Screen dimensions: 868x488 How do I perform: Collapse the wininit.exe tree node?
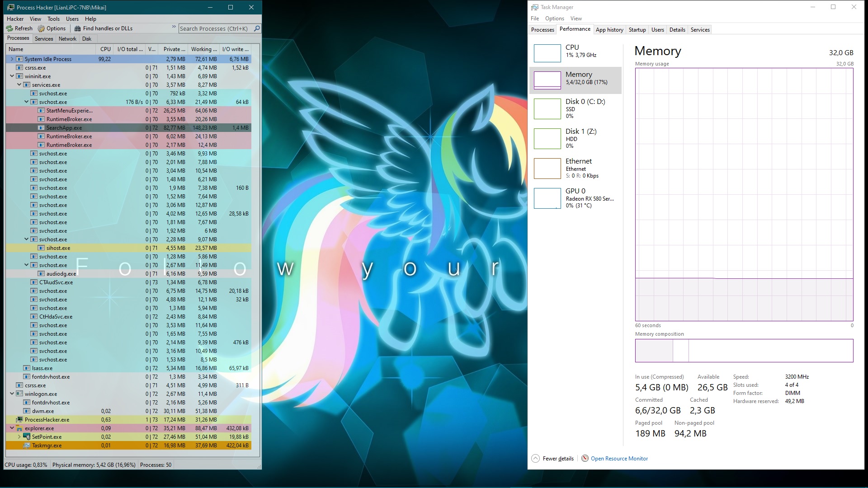pyautogui.click(x=12, y=76)
